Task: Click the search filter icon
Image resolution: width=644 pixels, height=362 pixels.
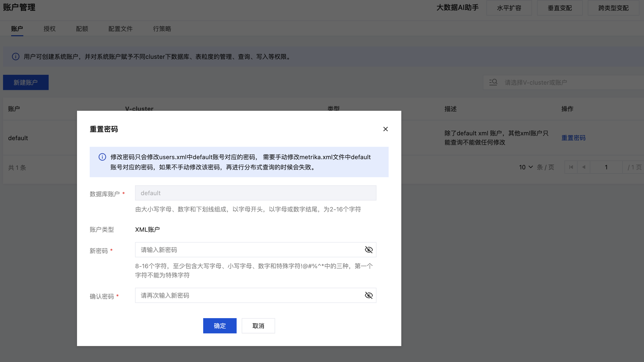Action: click(493, 82)
